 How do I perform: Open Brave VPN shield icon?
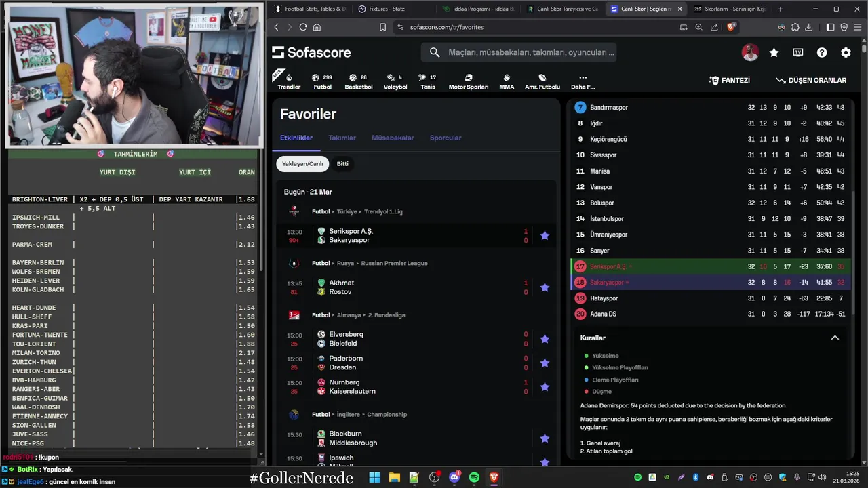[x=844, y=27]
